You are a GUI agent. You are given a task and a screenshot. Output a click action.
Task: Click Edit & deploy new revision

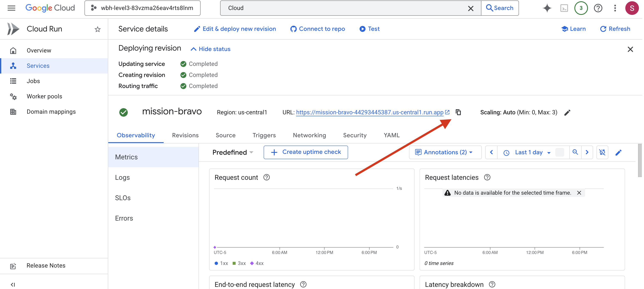tap(235, 29)
